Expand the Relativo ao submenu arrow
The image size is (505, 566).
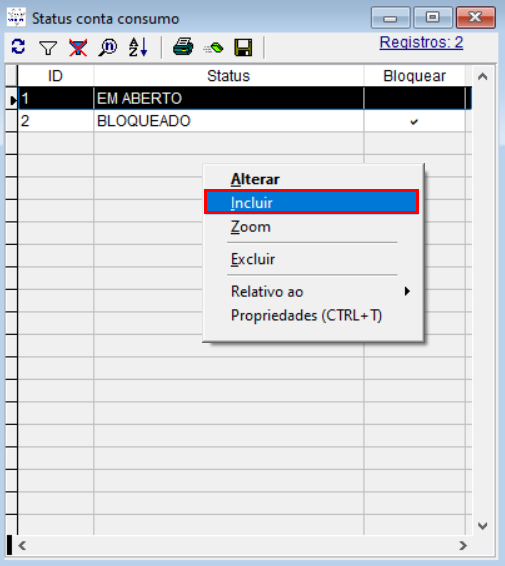coord(407,291)
